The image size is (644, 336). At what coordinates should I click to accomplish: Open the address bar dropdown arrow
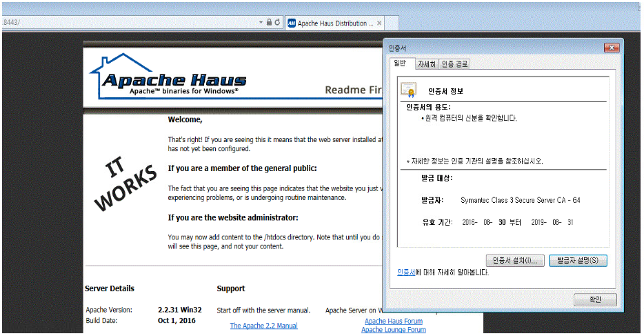coord(261,22)
